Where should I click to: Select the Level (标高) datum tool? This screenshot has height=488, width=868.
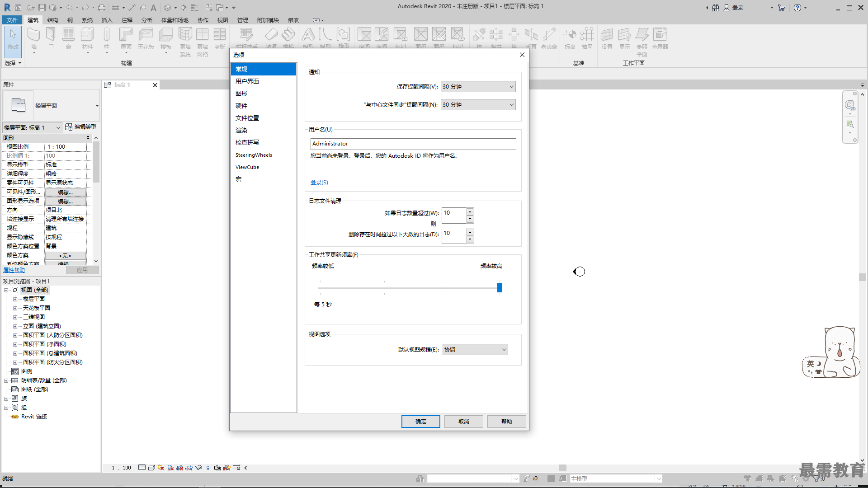point(570,38)
